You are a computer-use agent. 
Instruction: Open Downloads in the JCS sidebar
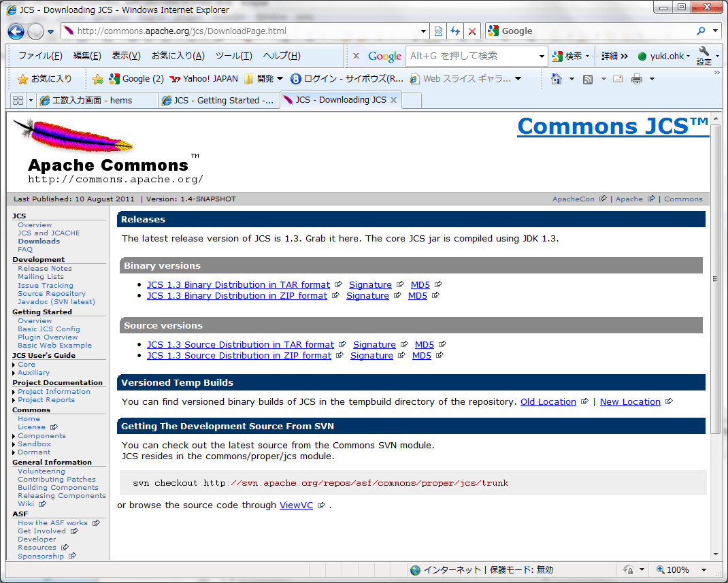[x=38, y=241]
